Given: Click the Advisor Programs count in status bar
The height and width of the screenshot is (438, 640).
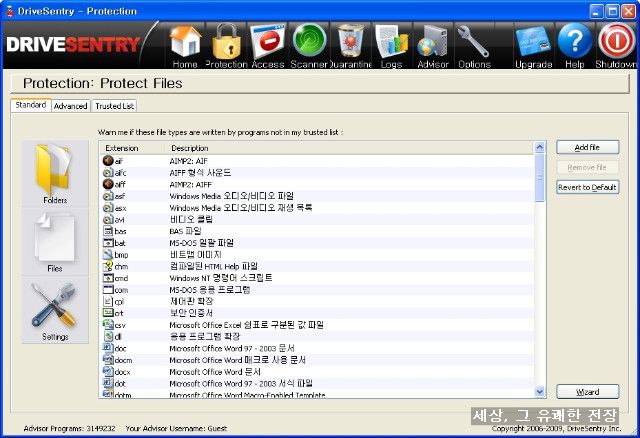Looking at the screenshot, I should [69, 428].
